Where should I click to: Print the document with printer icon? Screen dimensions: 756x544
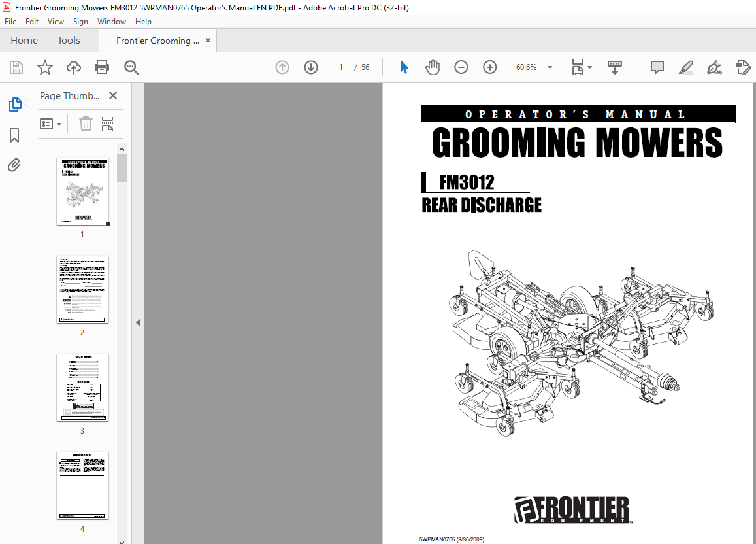point(102,67)
